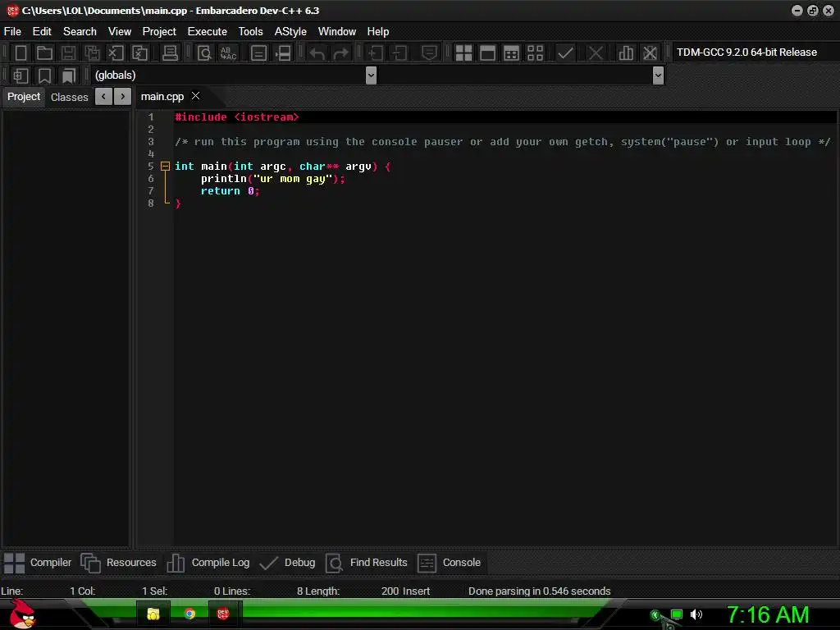Viewport: 840px width, 630px height.
Task: Click Delete Profiling Information icon
Action: pyautogui.click(x=650, y=52)
